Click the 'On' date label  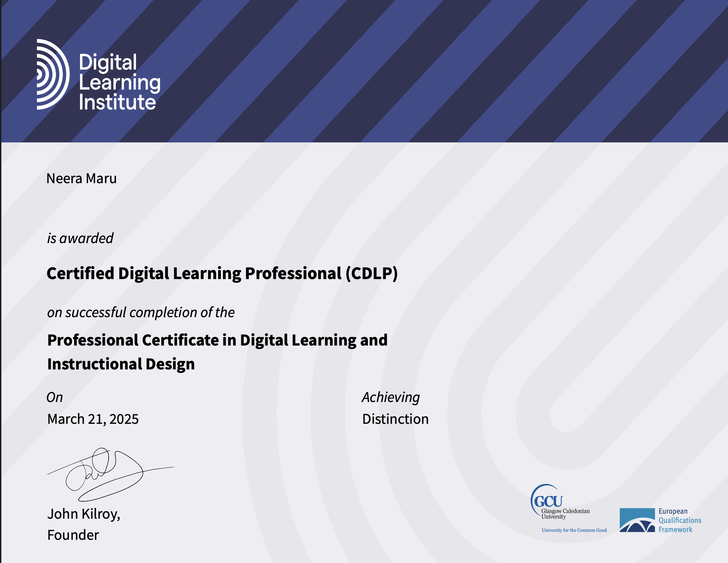55,397
